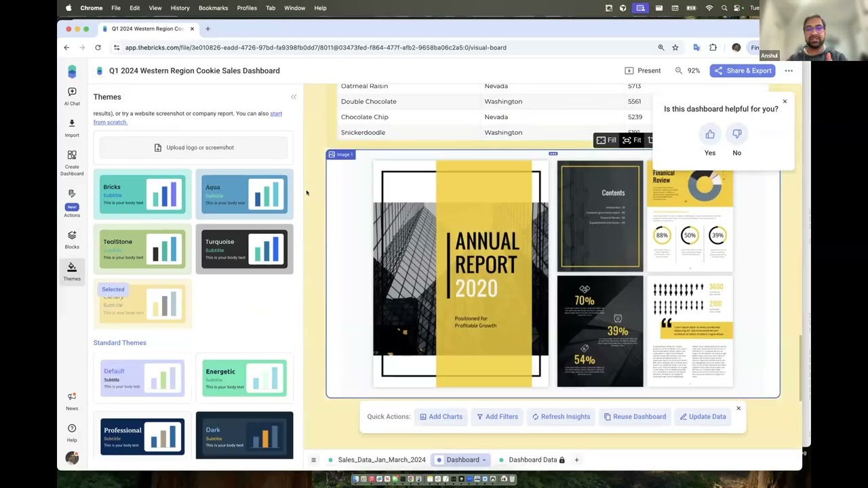This screenshot has width=868, height=488.
Task: Bookmark this page with star icon
Action: (675, 47)
